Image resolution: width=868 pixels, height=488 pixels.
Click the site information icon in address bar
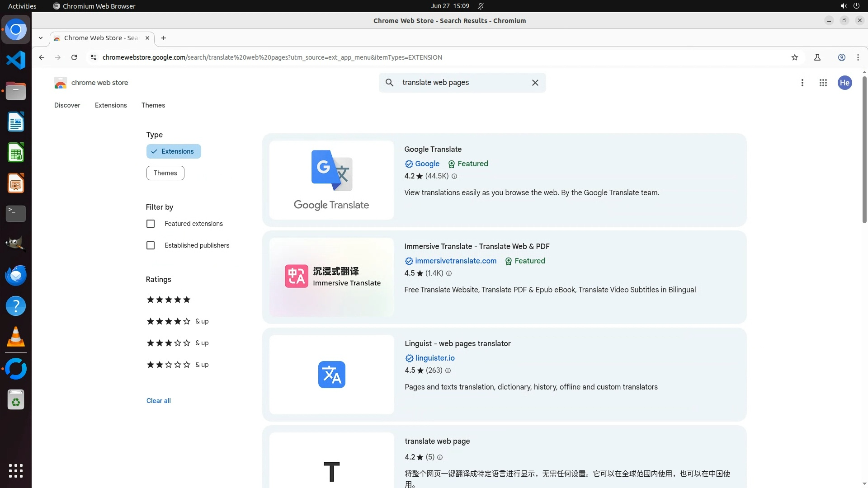coord(94,57)
